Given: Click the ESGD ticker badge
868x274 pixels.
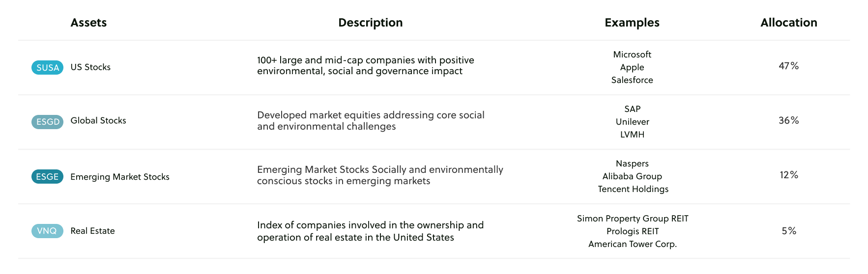Looking at the screenshot, I should coord(47,122).
